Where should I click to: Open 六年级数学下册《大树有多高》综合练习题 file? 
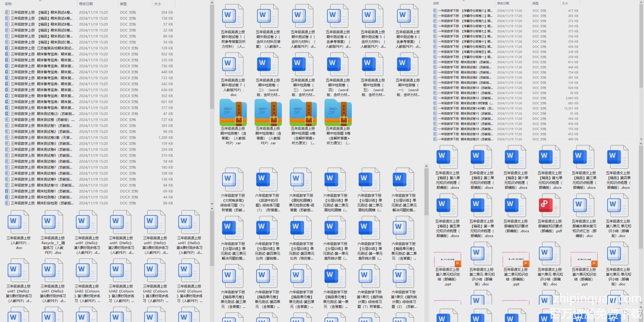click(233, 180)
